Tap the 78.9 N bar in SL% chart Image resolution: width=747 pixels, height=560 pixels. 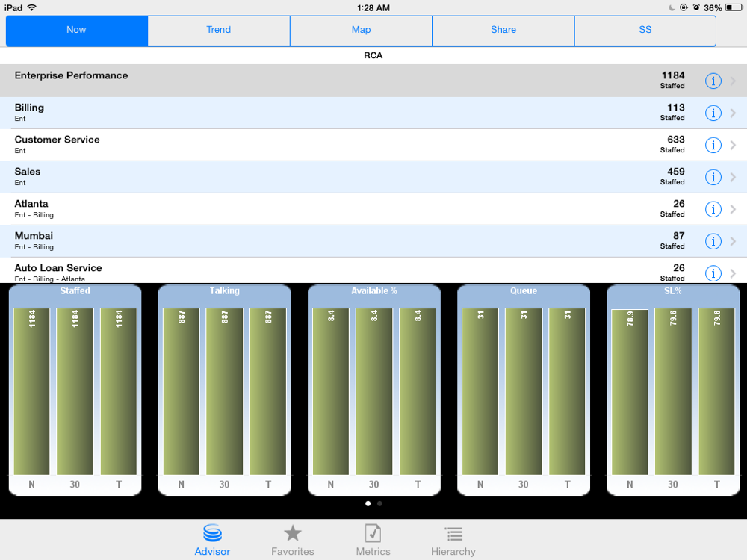tap(630, 393)
